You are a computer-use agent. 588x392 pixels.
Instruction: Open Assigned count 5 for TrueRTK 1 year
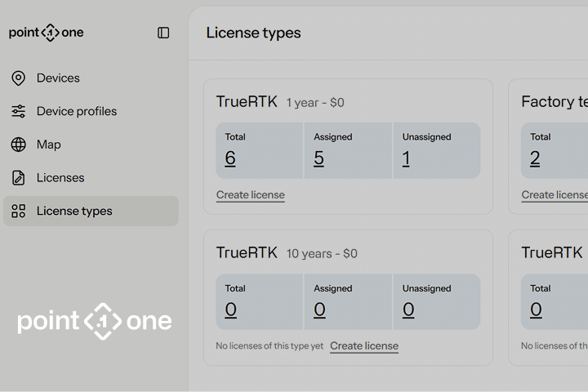pyautogui.click(x=318, y=158)
